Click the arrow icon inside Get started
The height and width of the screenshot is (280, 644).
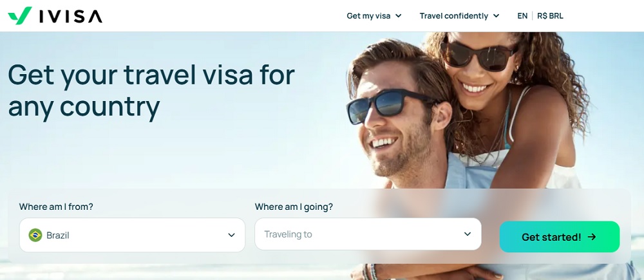591,237
